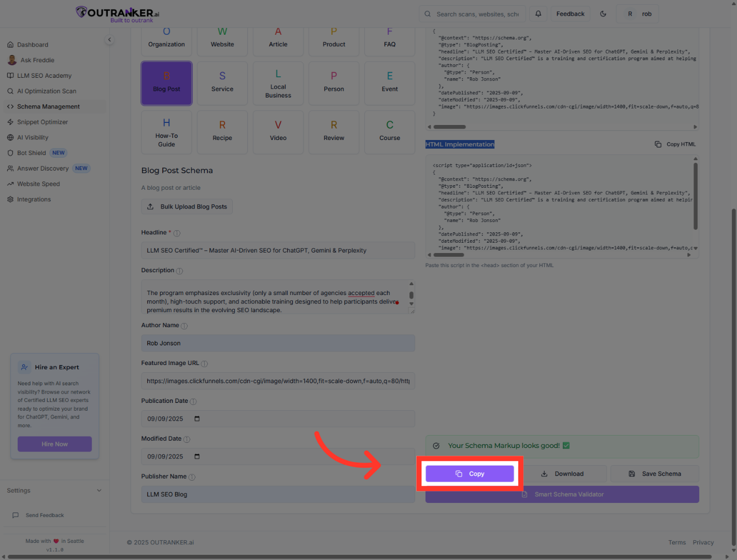Click the Publisher Name info icon
Viewport: 737px width, 560px height.
point(192,478)
